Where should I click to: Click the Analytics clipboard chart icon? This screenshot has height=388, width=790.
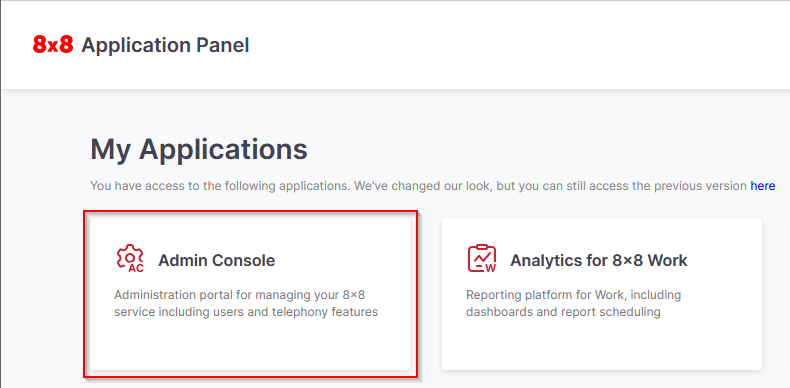pyautogui.click(x=482, y=258)
